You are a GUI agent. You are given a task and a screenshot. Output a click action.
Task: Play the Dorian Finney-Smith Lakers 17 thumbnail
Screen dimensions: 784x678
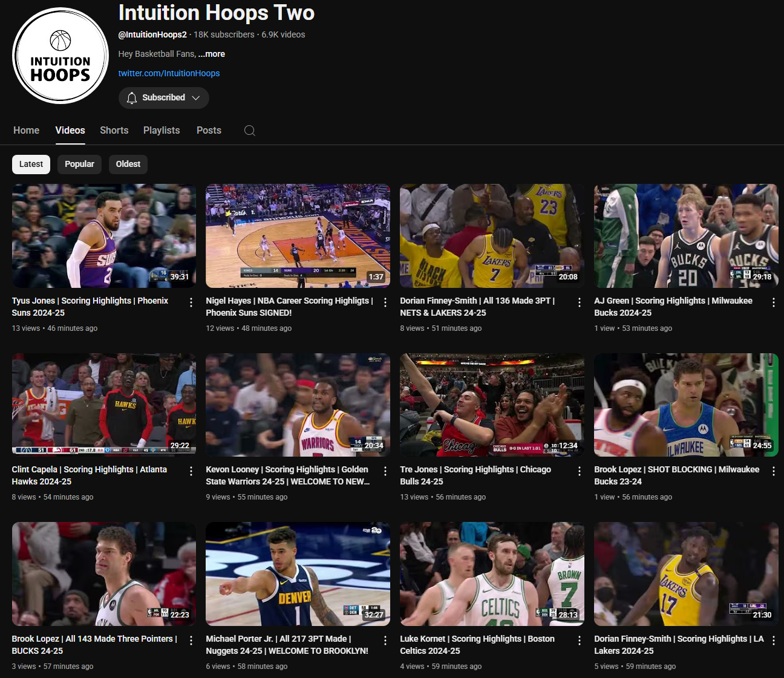pyautogui.click(x=686, y=574)
